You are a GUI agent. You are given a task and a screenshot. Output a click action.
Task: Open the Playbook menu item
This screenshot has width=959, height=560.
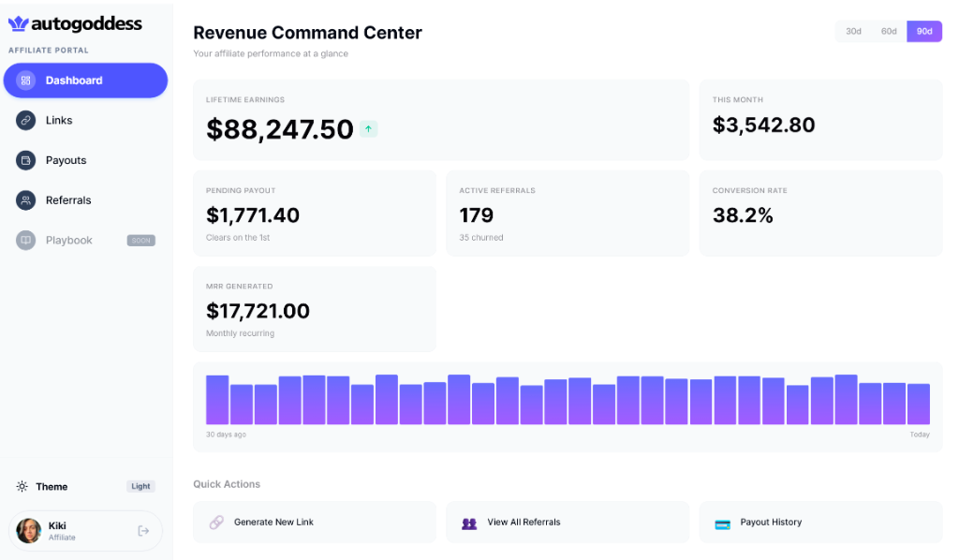85,241
